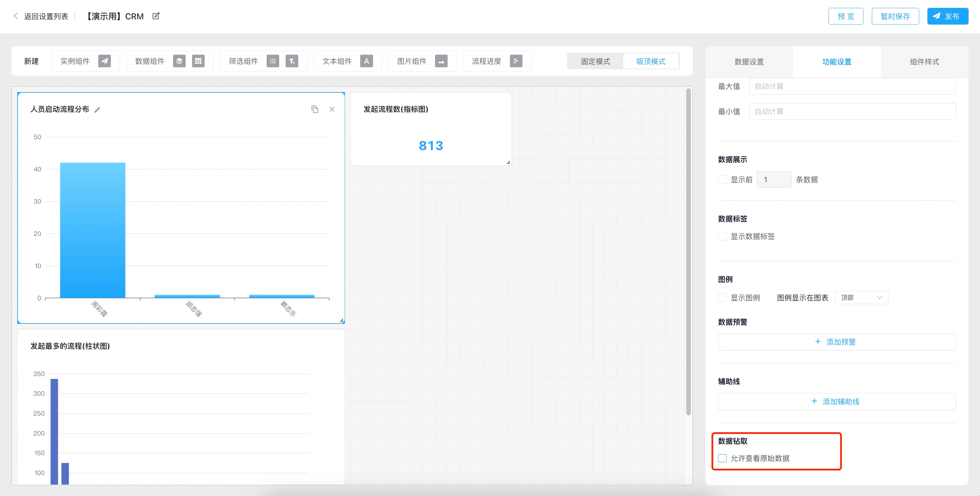Add a data component using the layers icon
This screenshot has height=496, width=980.
point(179,61)
